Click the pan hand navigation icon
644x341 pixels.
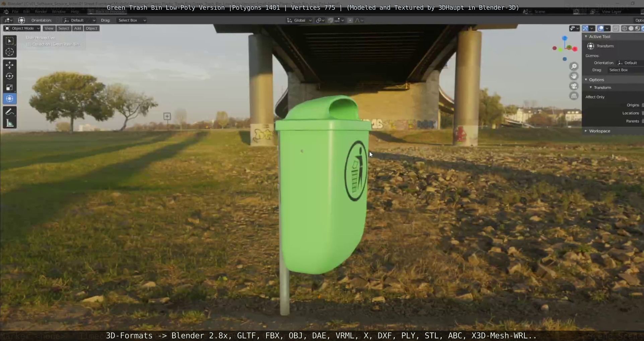(574, 76)
